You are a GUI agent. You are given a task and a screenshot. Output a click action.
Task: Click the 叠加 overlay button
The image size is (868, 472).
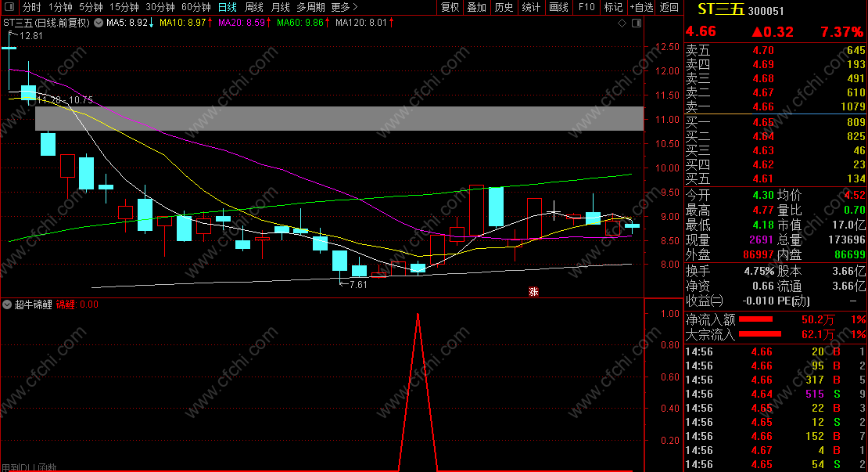tap(477, 7)
